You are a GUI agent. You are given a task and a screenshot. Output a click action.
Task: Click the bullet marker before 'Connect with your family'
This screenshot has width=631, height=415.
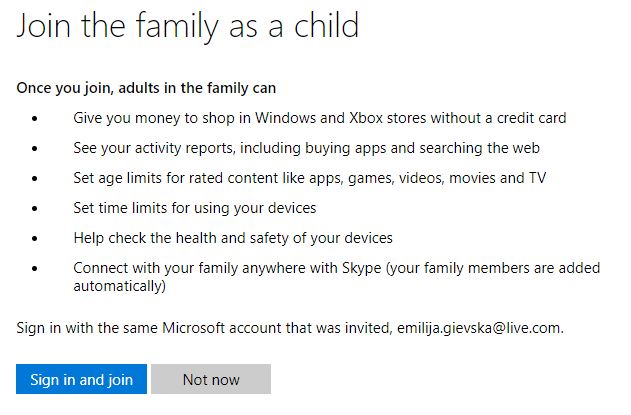(x=35, y=268)
